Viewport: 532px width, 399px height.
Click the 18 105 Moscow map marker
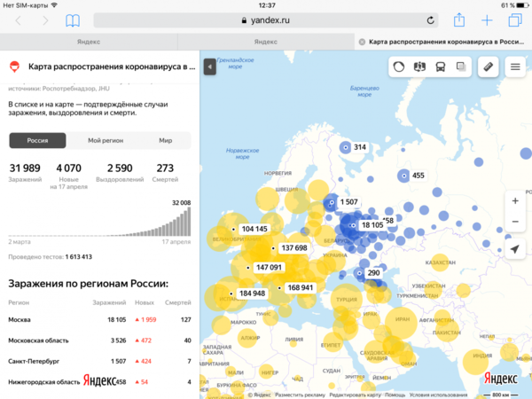point(372,225)
